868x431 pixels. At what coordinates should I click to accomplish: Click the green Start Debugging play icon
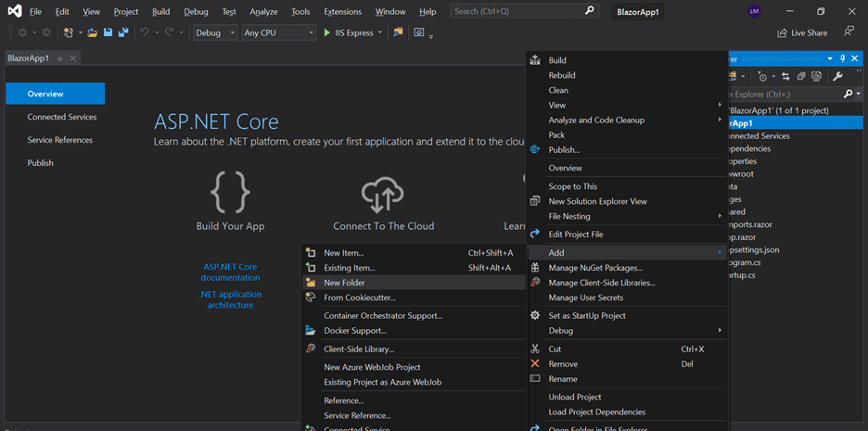(x=326, y=32)
